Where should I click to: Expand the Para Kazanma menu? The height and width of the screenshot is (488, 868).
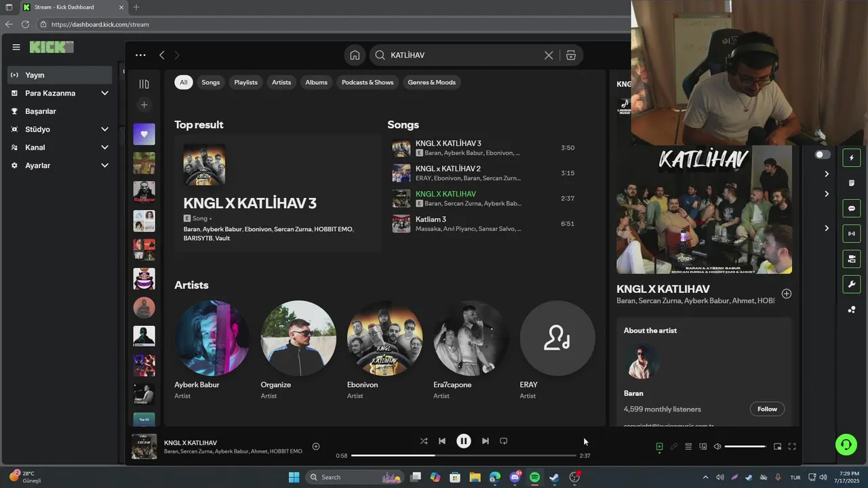point(60,93)
